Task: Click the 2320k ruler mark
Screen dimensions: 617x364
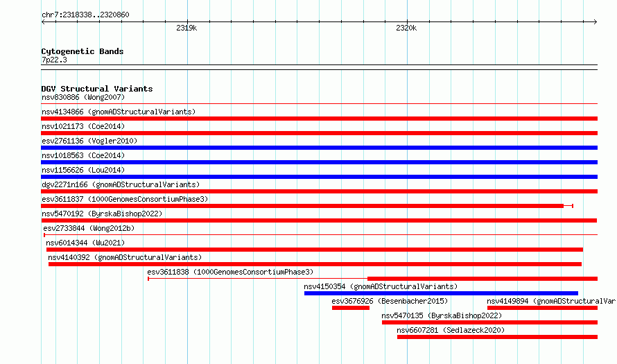Action: point(406,28)
